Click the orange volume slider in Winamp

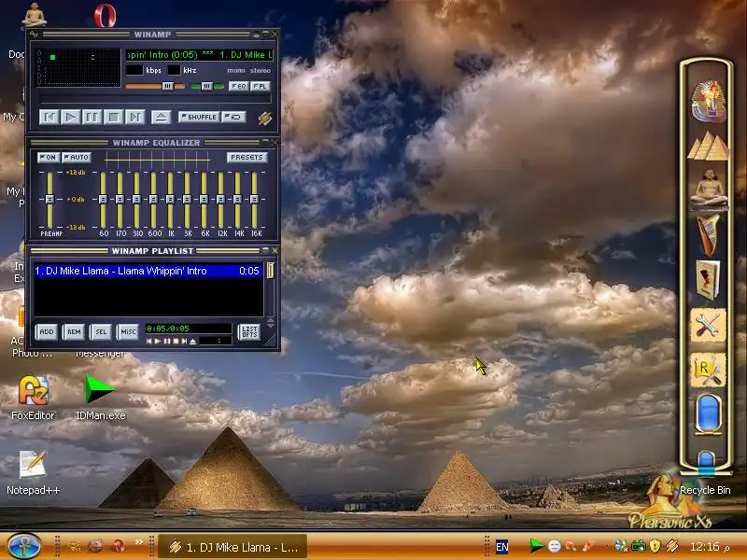[155, 86]
